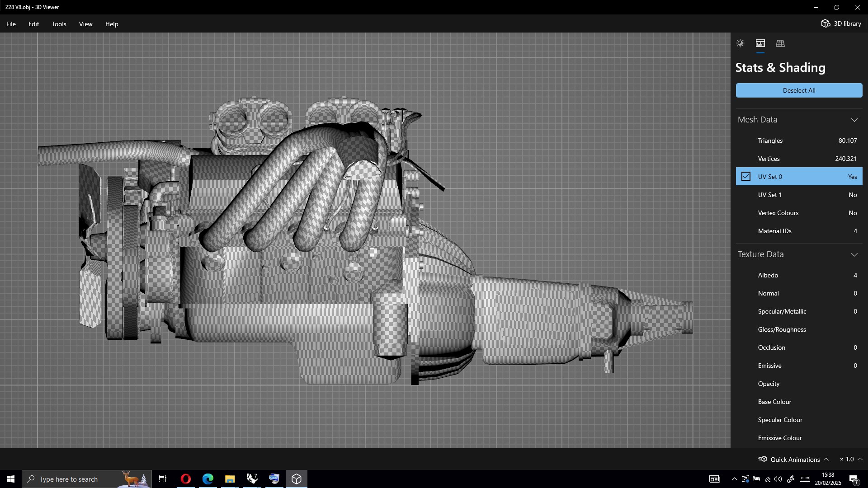
Task: Open File Explorer from taskbar
Action: 230,479
